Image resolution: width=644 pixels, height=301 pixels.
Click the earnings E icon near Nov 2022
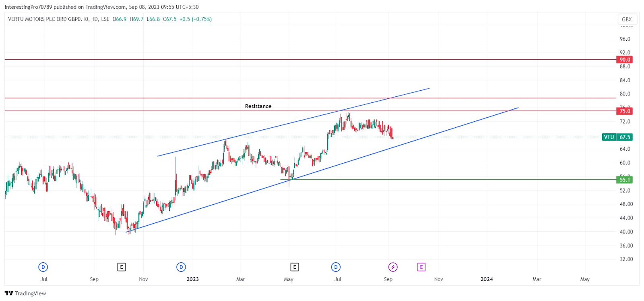click(x=122, y=267)
